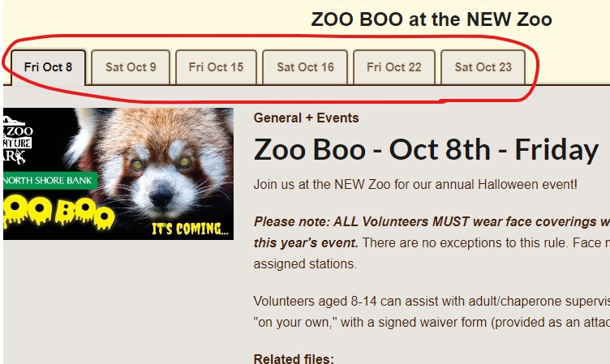The width and height of the screenshot is (610, 364).
Task: Click the bold "Please note" face coverings notice
Action: point(430,221)
